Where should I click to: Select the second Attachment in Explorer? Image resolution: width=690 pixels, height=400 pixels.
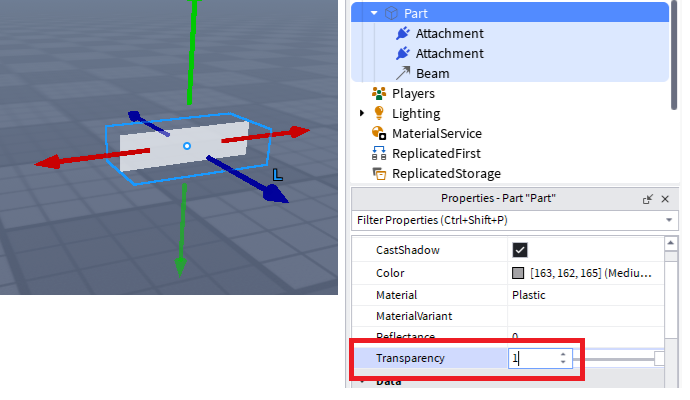coord(449,53)
